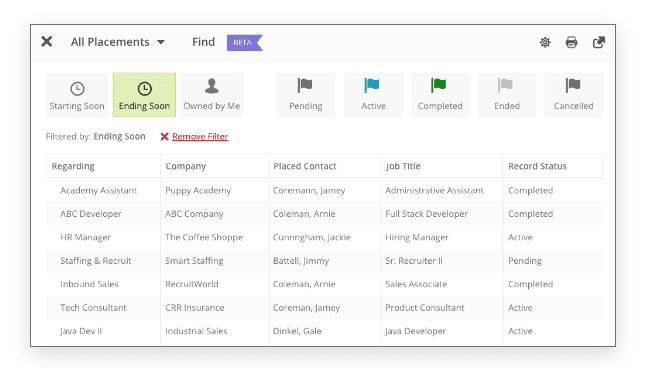Open the Inbound Sales placement

[x=89, y=284]
